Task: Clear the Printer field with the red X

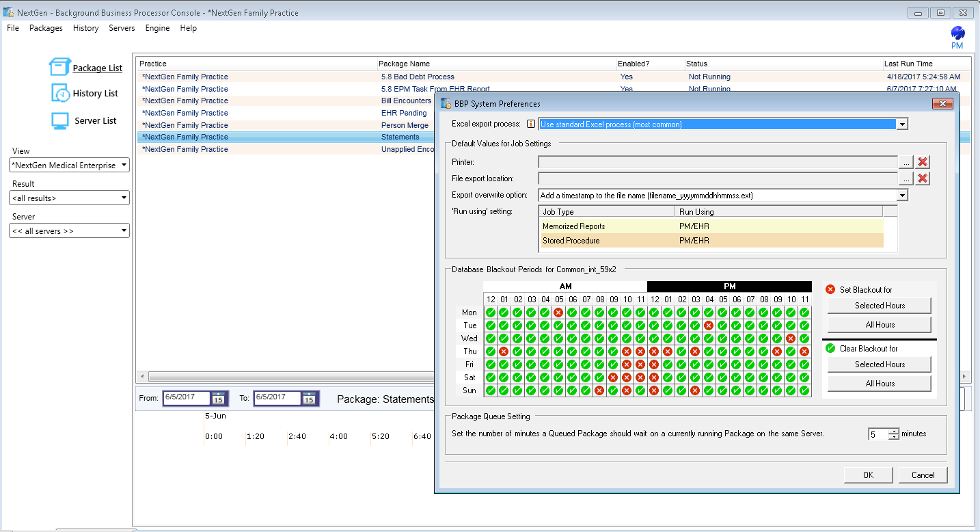Action: [x=923, y=162]
